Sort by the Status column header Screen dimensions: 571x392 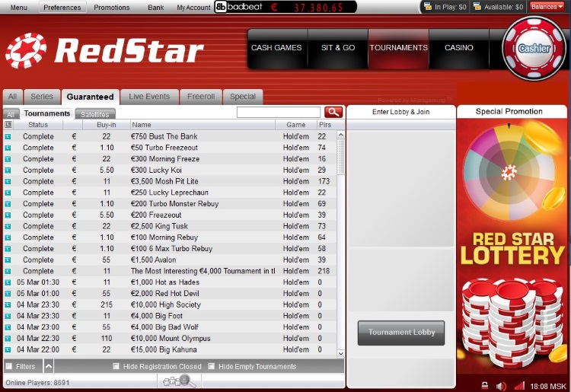coord(38,125)
